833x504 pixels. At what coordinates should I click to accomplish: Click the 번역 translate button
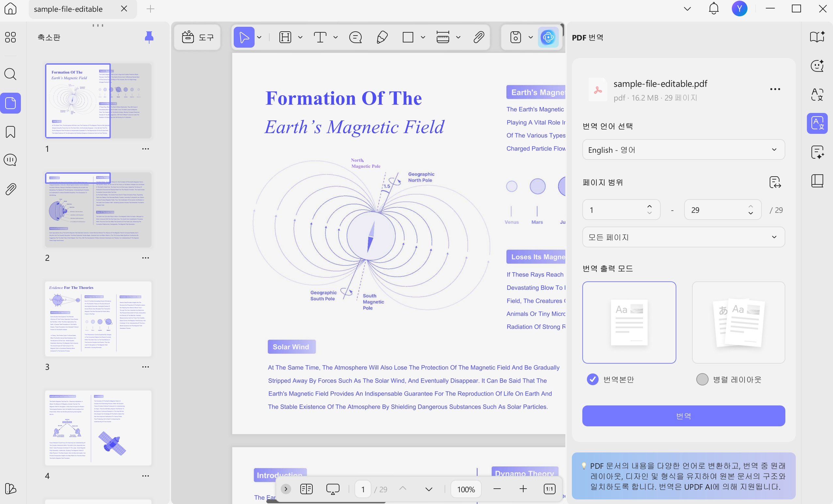683,416
